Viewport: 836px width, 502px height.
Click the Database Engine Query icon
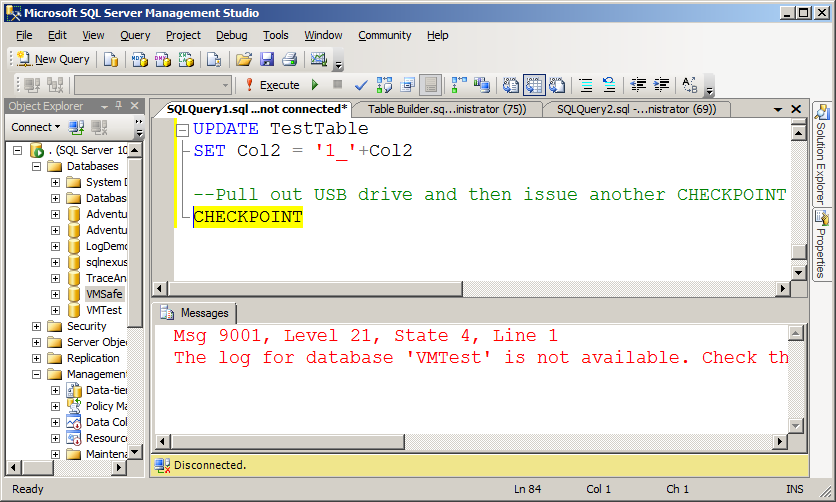click(111, 59)
